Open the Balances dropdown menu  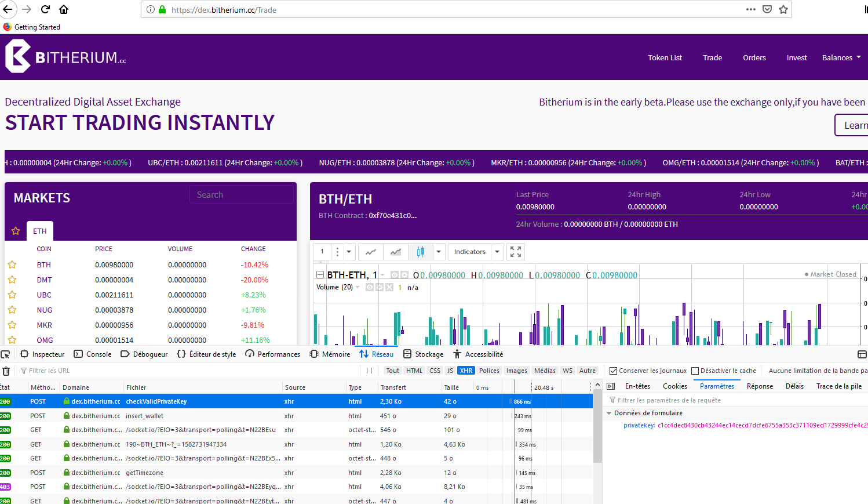tap(841, 57)
